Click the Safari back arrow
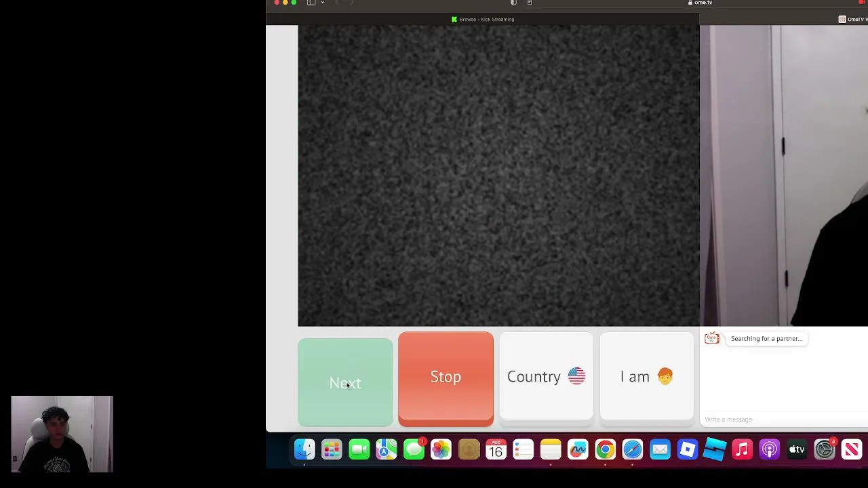The width and height of the screenshot is (868, 488). [x=337, y=3]
